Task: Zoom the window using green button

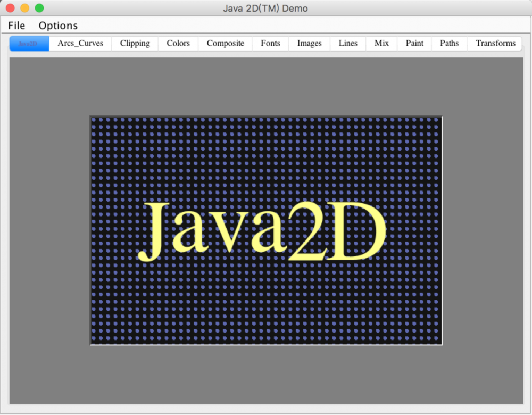Action: tap(38, 9)
